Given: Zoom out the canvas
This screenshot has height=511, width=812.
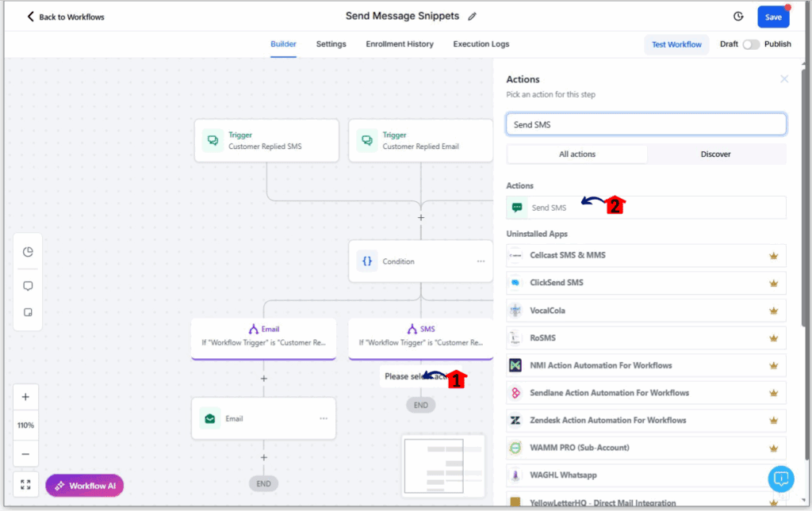Looking at the screenshot, I should click(x=25, y=454).
